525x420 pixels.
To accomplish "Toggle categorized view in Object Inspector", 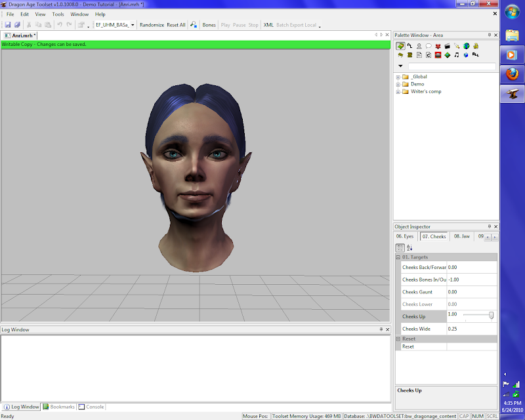I will 400,247.
